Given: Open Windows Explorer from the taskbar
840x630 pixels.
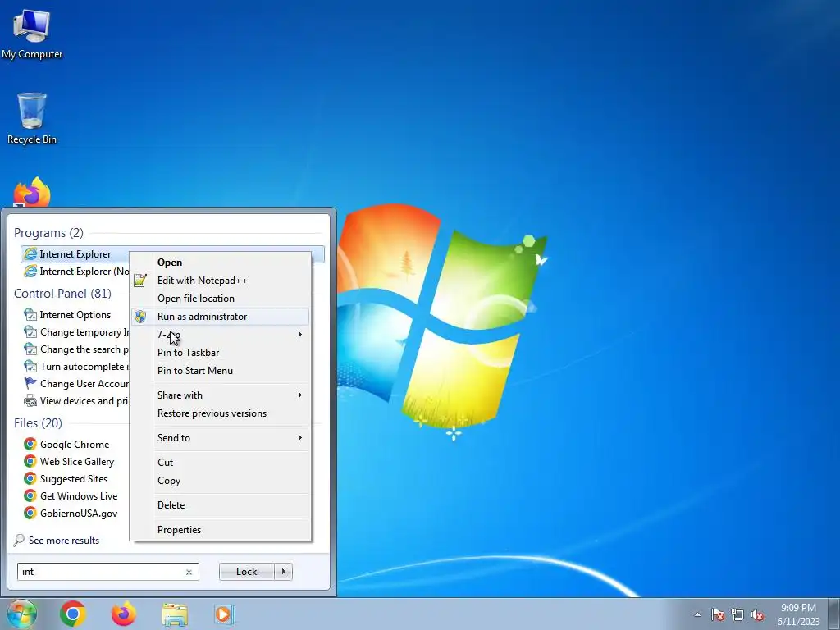Looking at the screenshot, I should pyautogui.click(x=175, y=614).
